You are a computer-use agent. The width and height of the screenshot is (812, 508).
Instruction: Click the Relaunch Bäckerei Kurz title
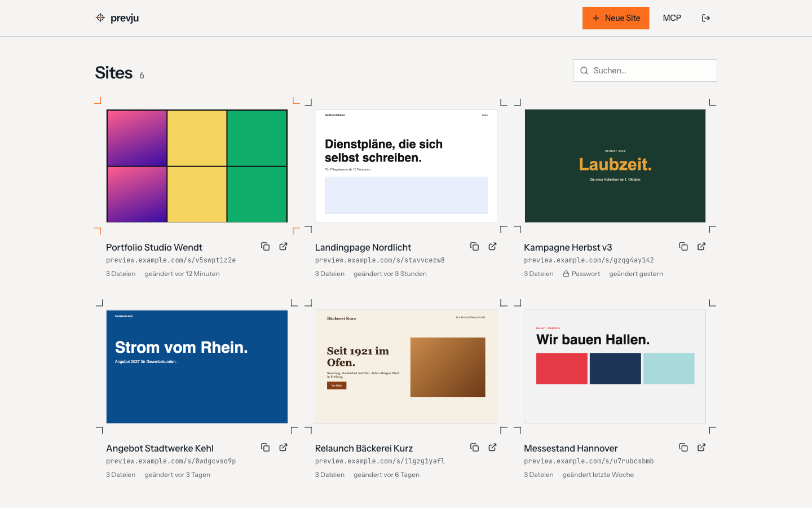(364, 448)
